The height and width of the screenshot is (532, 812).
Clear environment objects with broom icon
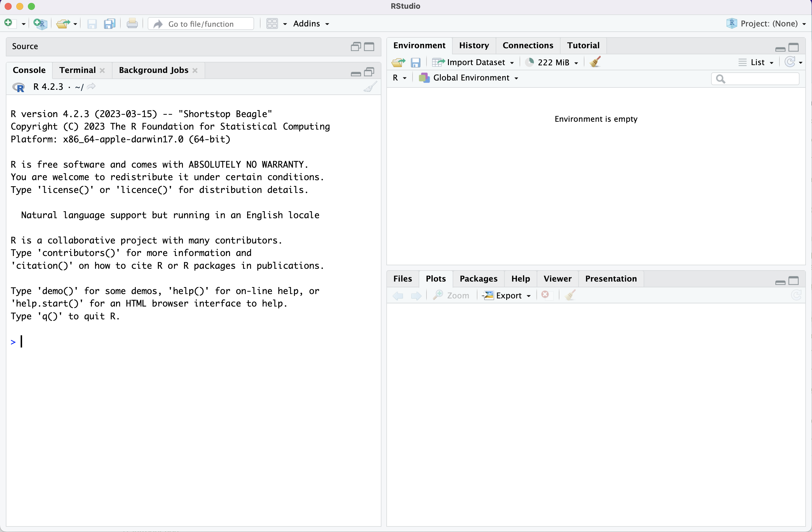[595, 62]
